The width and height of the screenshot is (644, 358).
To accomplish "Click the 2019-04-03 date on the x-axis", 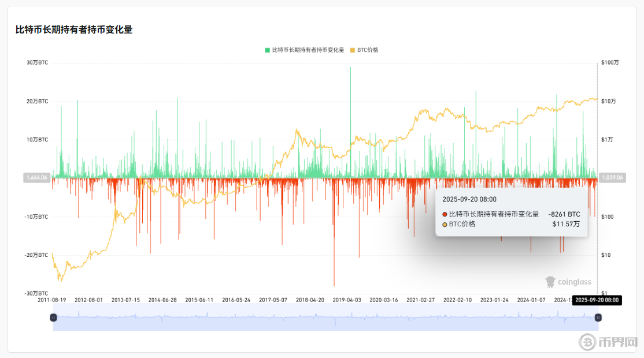I will click(348, 300).
